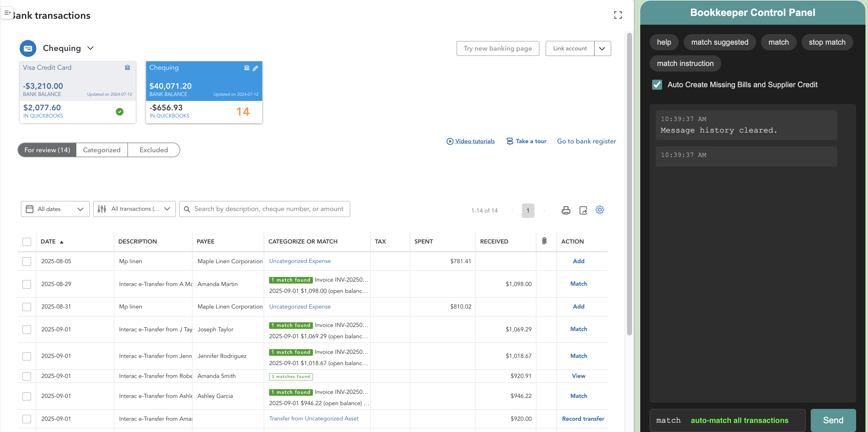Print the transactions list via printer icon
The width and height of the screenshot is (868, 432).
point(566,210)
